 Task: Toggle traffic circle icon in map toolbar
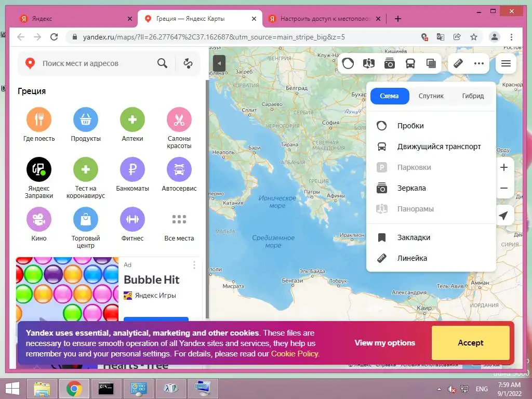(x=348, y=63)
